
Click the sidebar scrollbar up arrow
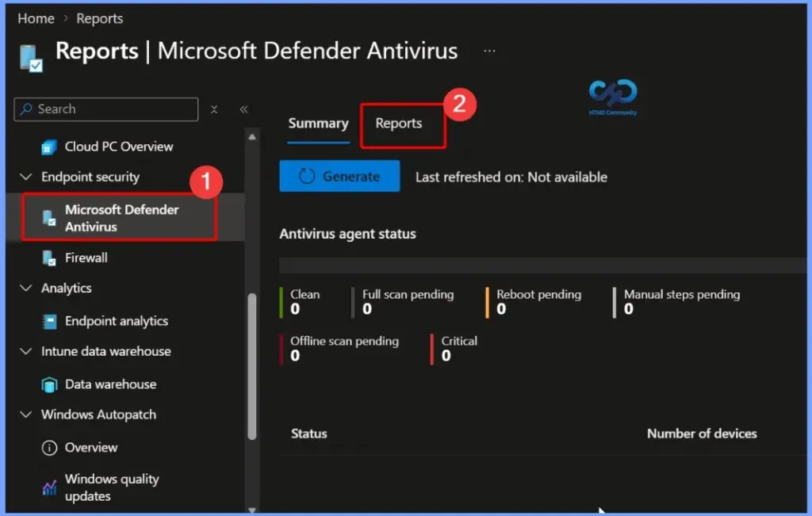click(x=252, y=137)
